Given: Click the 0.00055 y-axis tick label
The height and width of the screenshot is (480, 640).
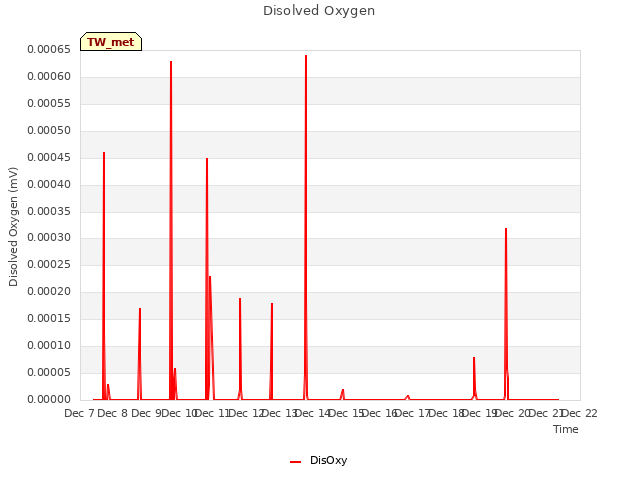Looking at the screenshot, I should pyautogui.click(x=49, y=104).
